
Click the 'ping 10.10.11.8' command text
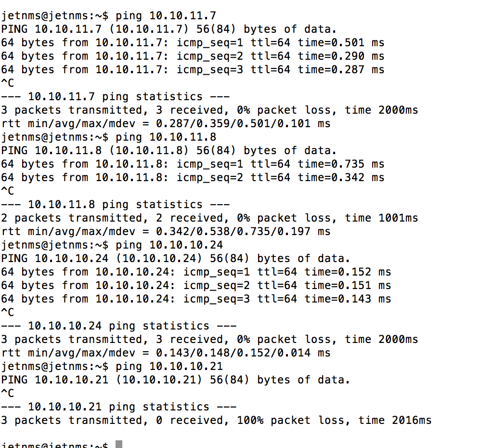pos(166,137)
